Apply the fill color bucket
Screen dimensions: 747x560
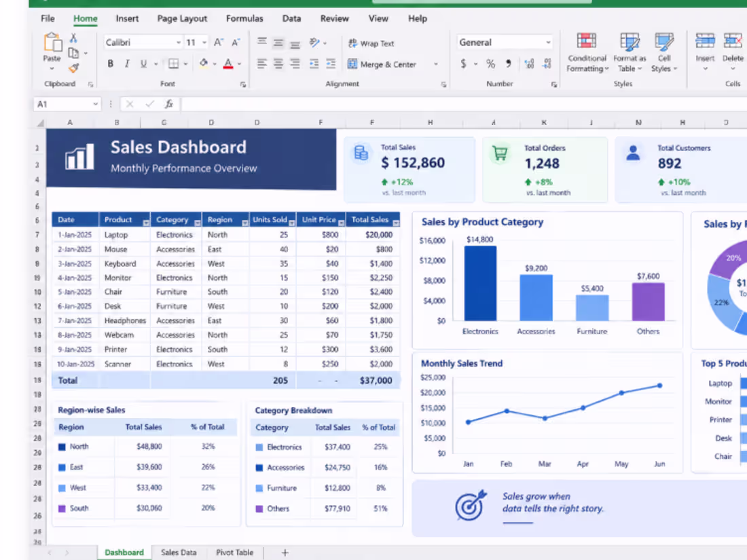pyautogui.click(x=204, y=63)
